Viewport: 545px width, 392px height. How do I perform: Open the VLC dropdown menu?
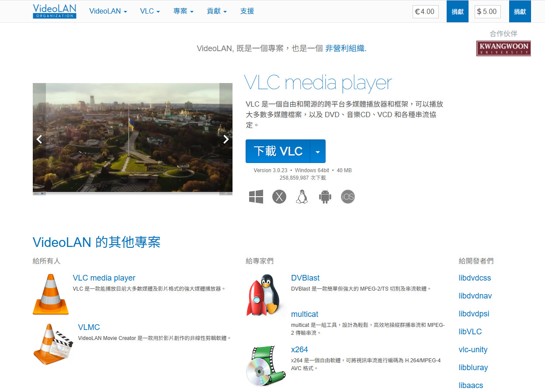150,11
